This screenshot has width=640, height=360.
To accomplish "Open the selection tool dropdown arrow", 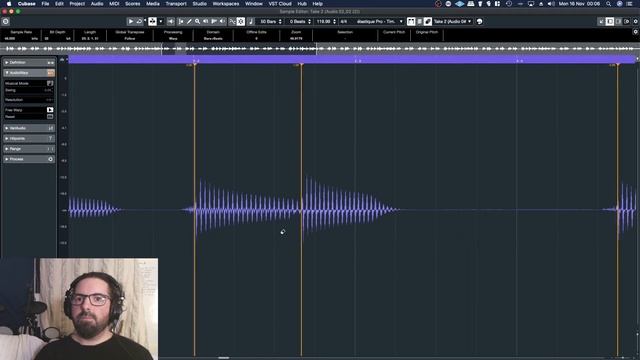I will click(x=161, y=21).
